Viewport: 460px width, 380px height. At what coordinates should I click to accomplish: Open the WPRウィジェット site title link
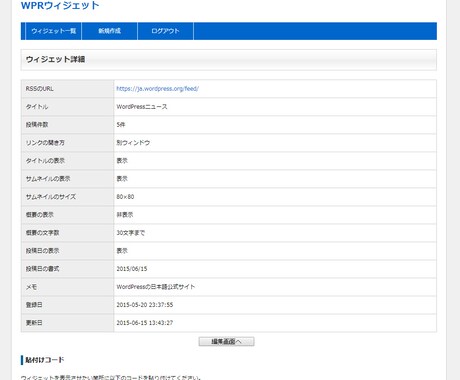coord(60,5)
